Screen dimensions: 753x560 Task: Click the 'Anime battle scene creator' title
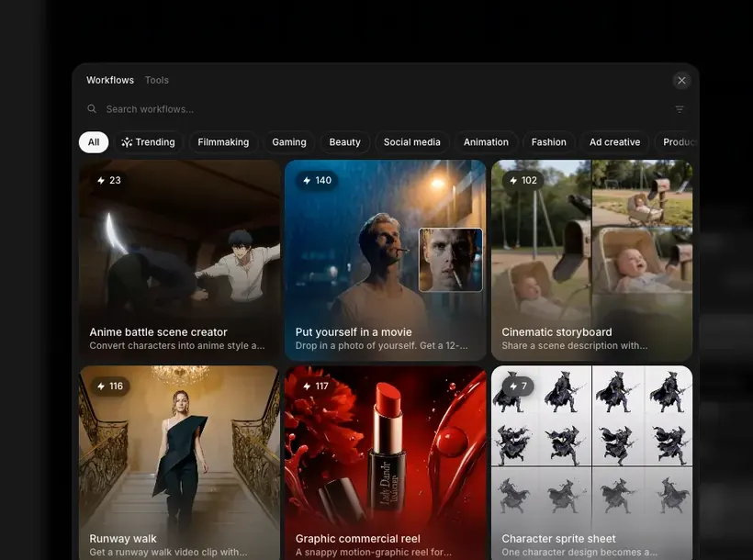pyautogui.click(x=159, y=332)
